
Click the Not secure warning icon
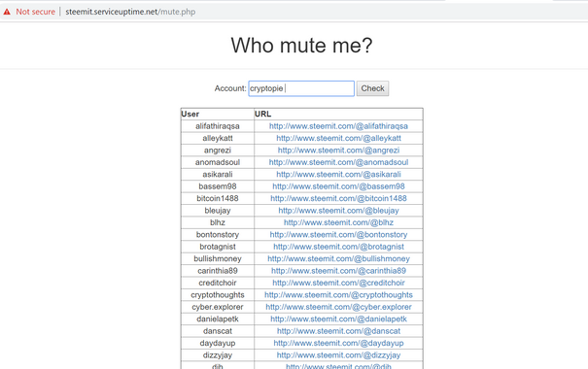tap(7, 12)
